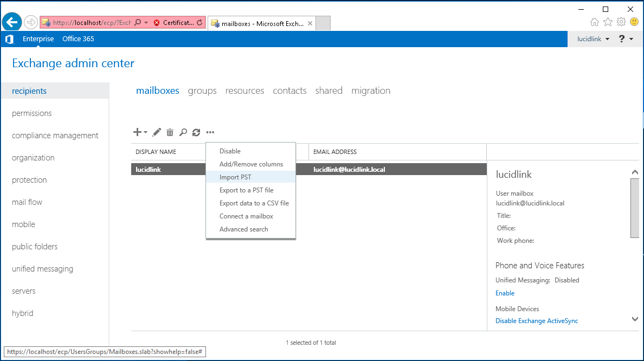Screen dimensions: 644x361
Task: Click Disable Exchange ActiveSync link
Action: click(x=536, y=321)
